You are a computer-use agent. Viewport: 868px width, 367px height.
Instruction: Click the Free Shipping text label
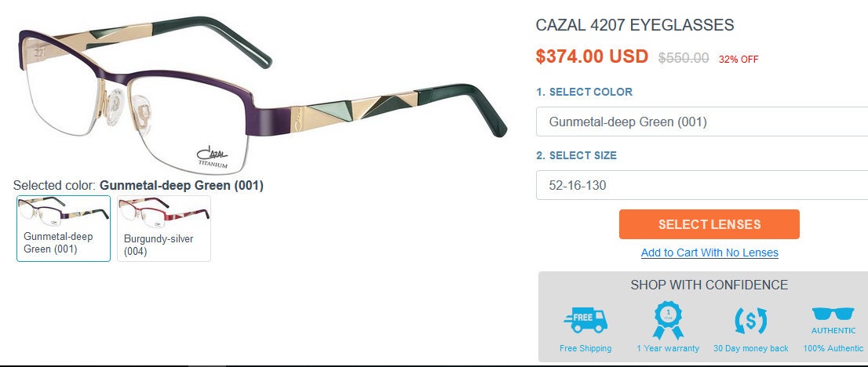click(585, 348)
